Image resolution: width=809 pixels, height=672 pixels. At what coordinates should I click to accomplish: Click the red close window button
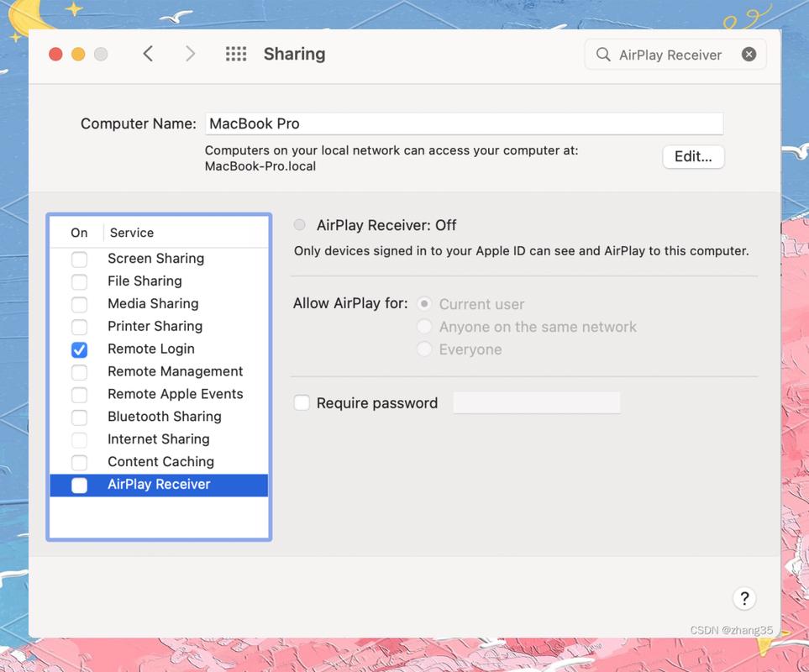pos(55,54)
